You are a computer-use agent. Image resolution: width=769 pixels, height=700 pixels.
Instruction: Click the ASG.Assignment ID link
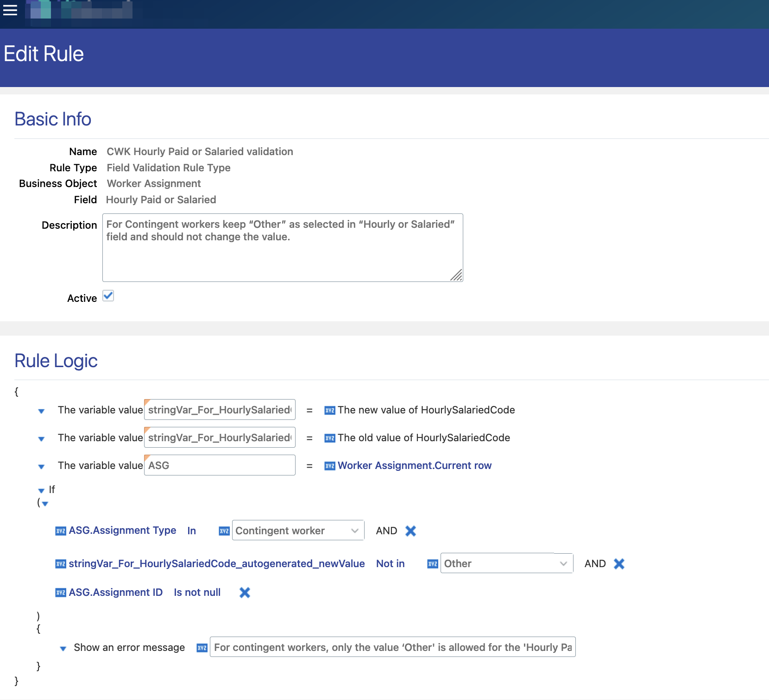coord(116,592)
